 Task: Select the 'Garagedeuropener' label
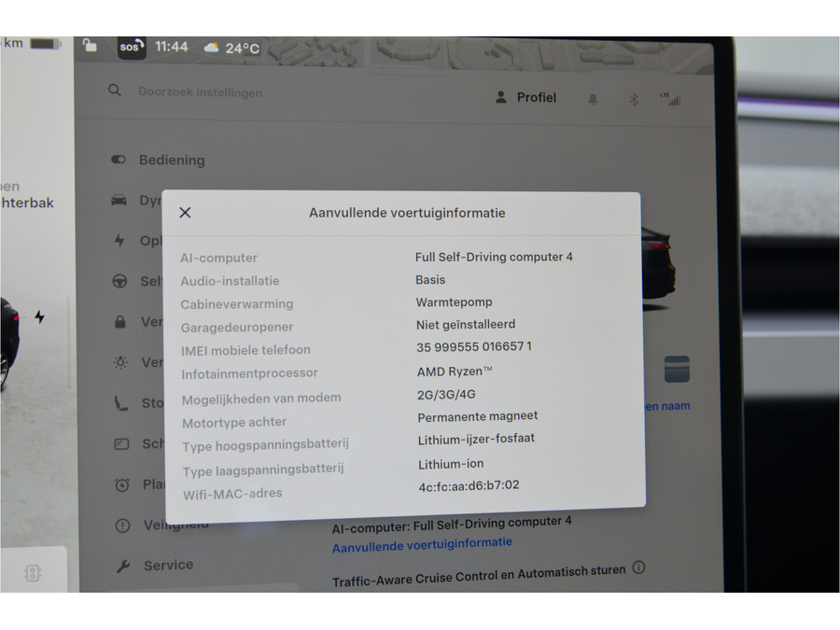point(237,328)
